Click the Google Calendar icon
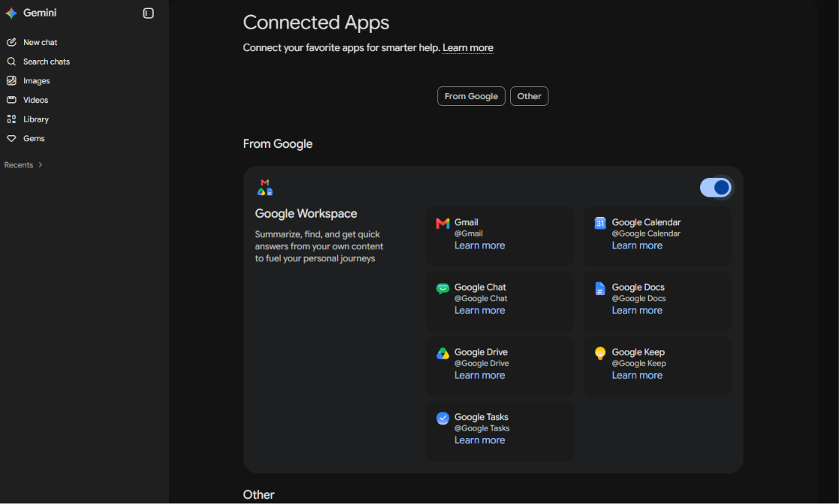Image resolution: width=839 pixels, height=504 pixels. point(600,223)
